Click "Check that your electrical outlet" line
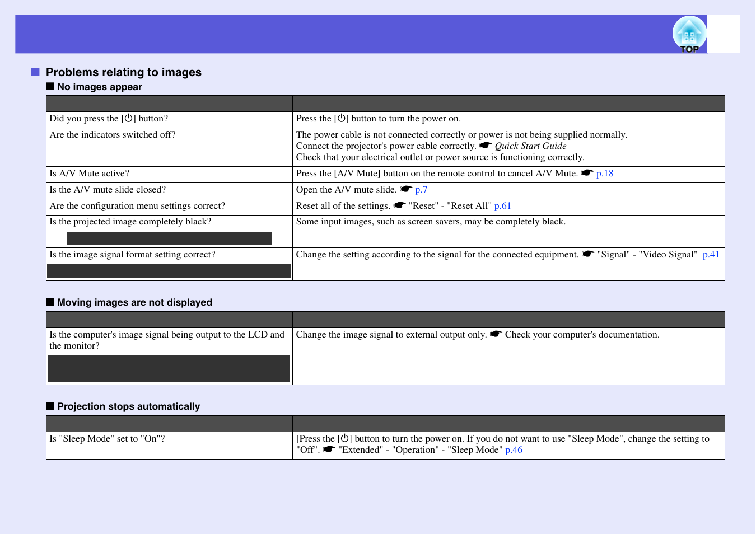756x534 pixels. (440, 157)
